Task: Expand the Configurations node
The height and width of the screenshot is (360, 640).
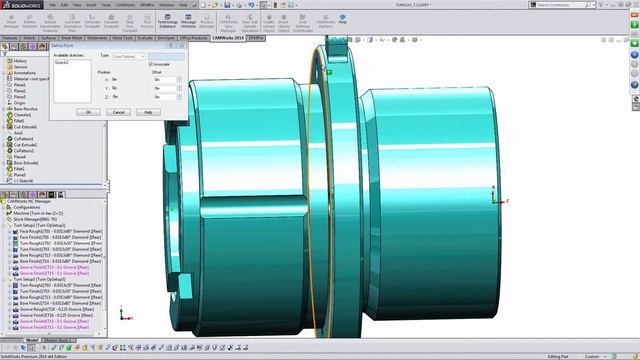Action: click(4, 207)
